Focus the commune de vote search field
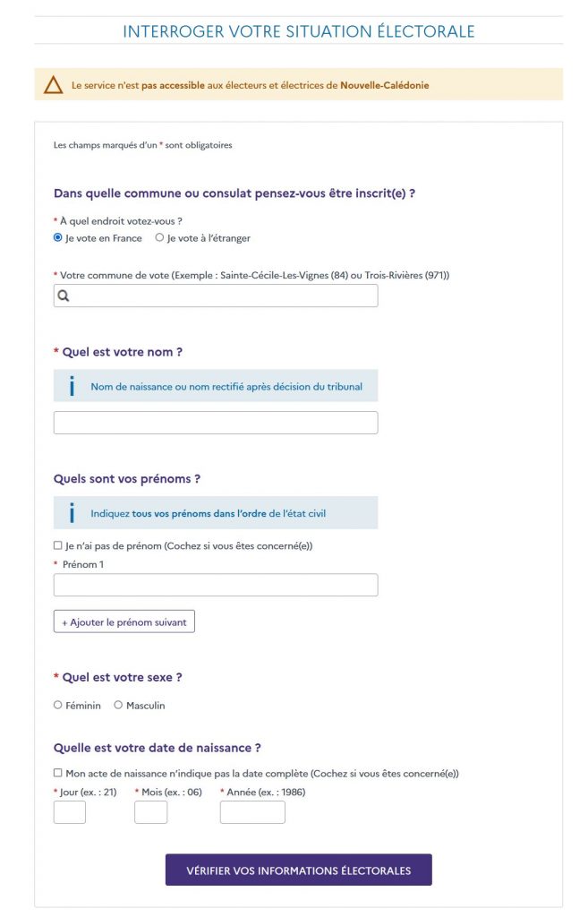Screen dimensions: 588x917 224,296
